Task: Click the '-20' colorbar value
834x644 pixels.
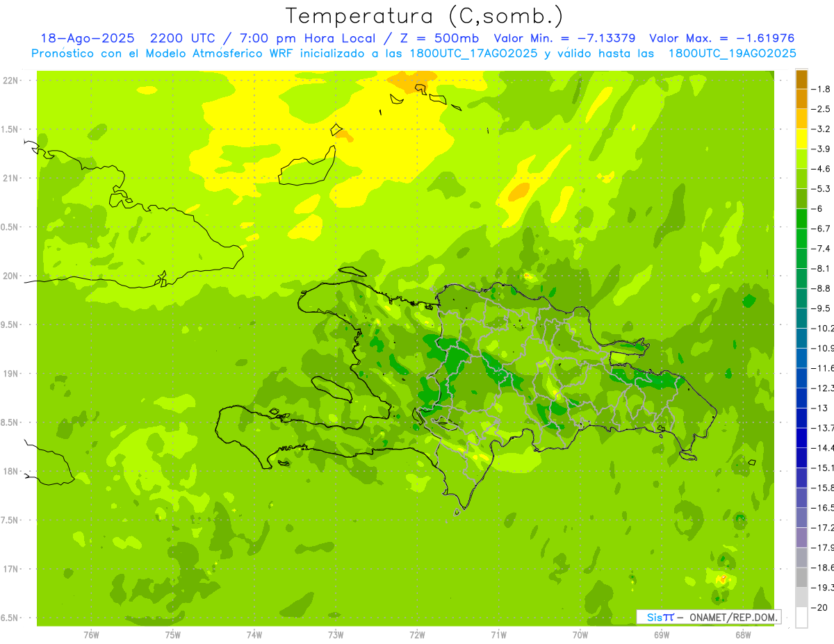Action: pyautogui.click(x=821, y=608)
